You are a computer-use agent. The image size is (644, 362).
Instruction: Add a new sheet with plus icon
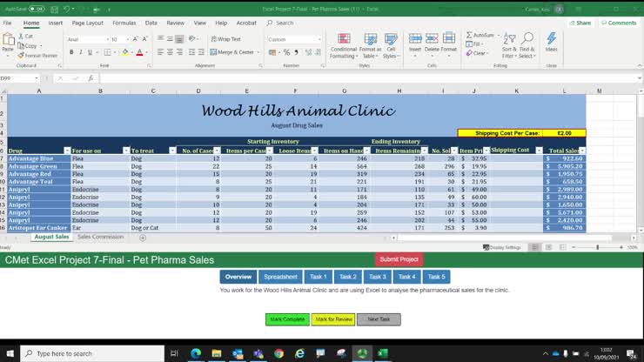point(143,238)
